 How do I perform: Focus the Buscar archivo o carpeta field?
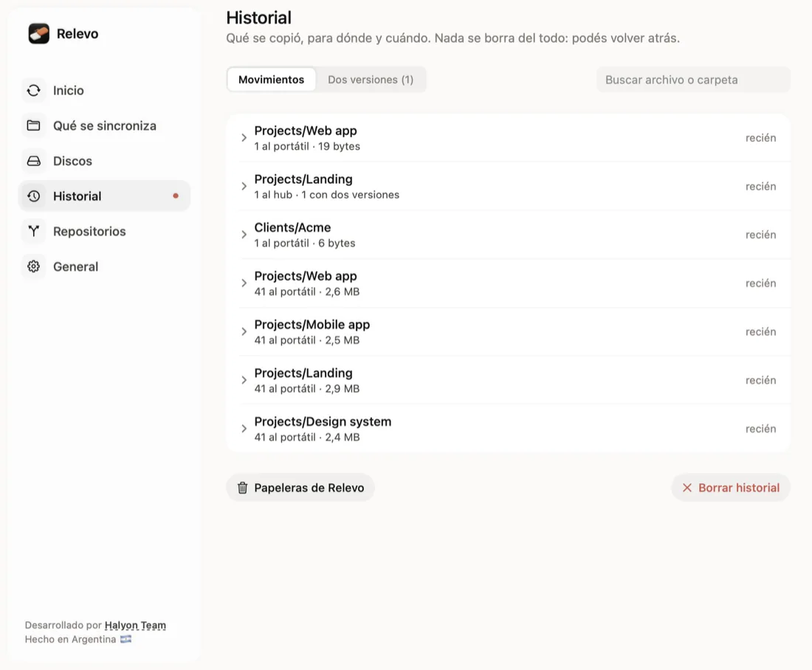[x=693, y=80]
